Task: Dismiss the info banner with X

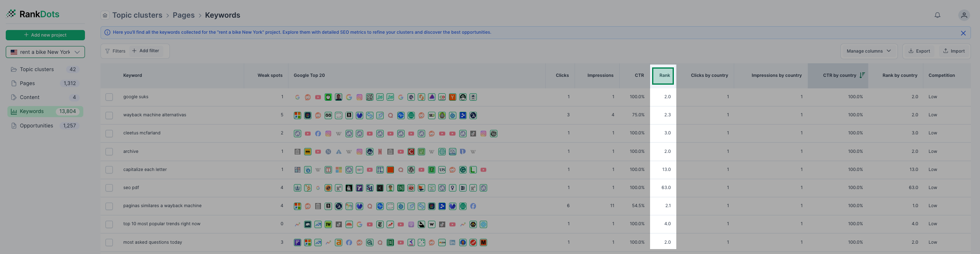Action: point(963,33)
